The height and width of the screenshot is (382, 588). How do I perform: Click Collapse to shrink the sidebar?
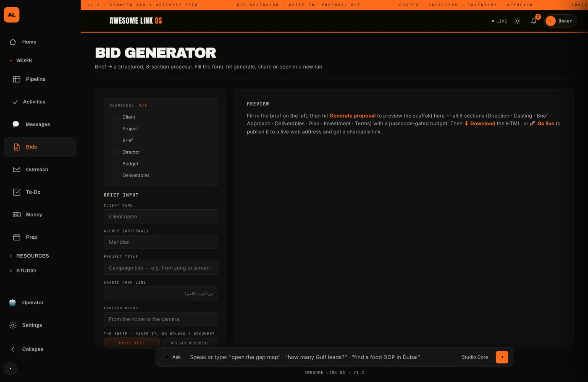click(40, 349)
